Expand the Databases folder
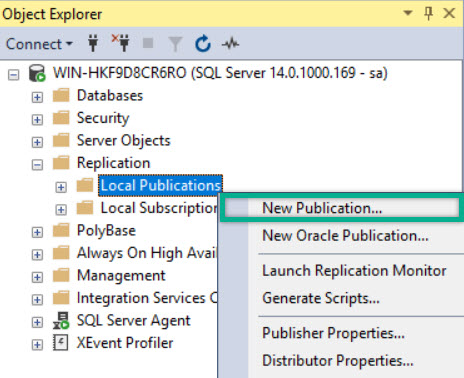This screenshot has height=378, width=464. click(x=37, y=97)
